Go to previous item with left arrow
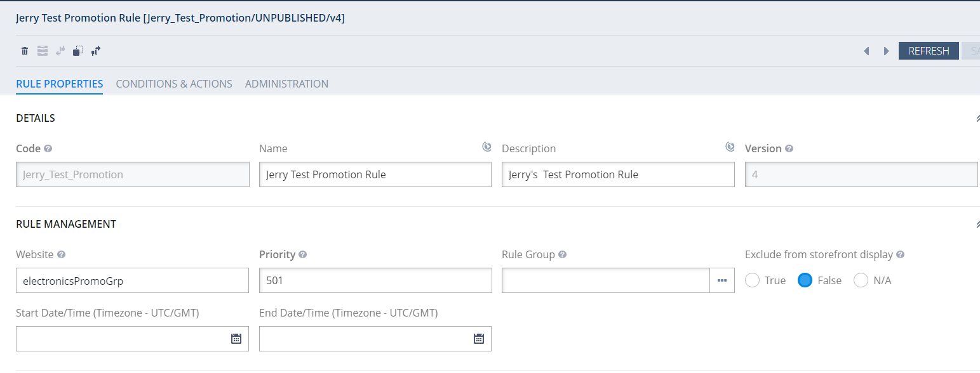This screenshot has height=373, width=980. click(x=866, y=51)
